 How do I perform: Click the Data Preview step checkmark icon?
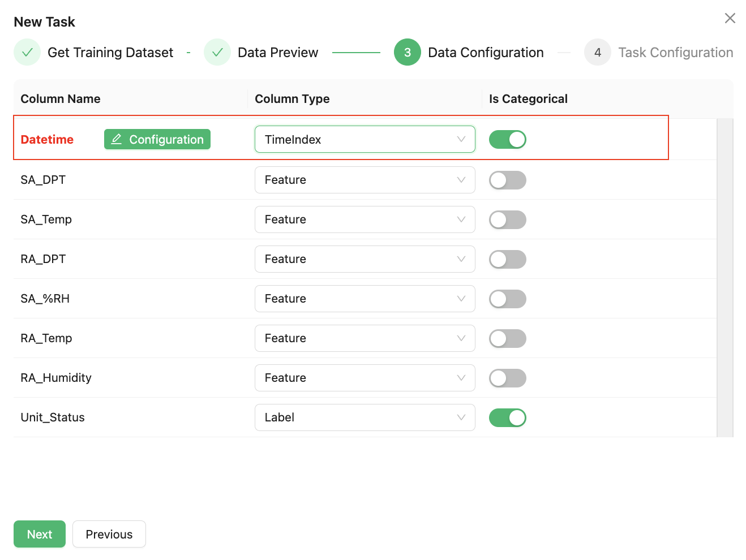(217, 53)
